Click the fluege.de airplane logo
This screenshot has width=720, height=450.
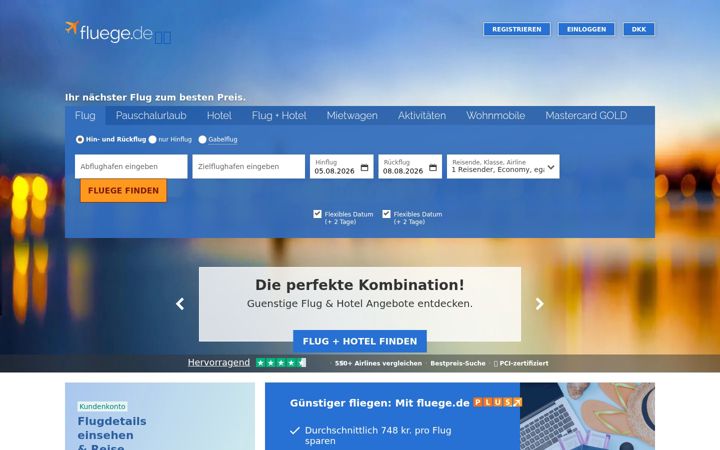click(109, 31)
